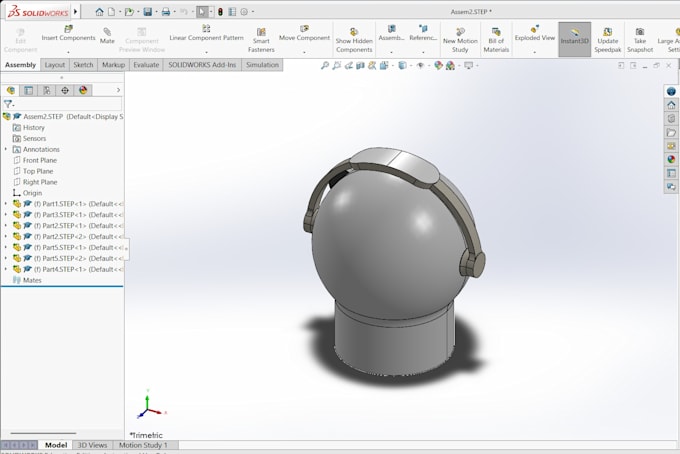680x454 pixels.
Task: Click the Previous View icon
Action: pos(348,65)
